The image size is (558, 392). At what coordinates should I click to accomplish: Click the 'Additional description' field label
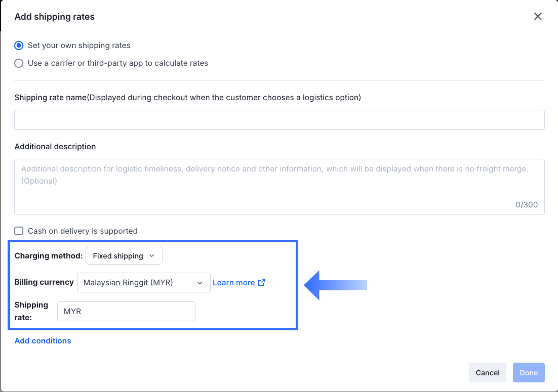tap(55, 147)
